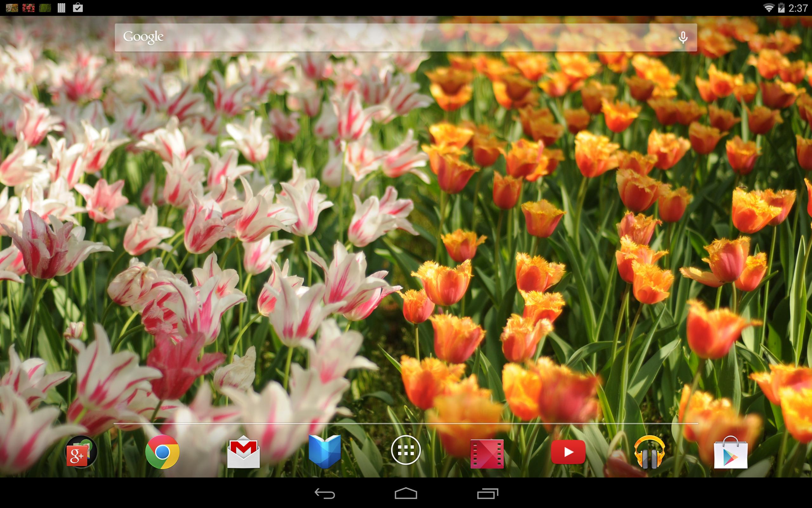Tap the Play Store updates notification icon

(78, 7)
